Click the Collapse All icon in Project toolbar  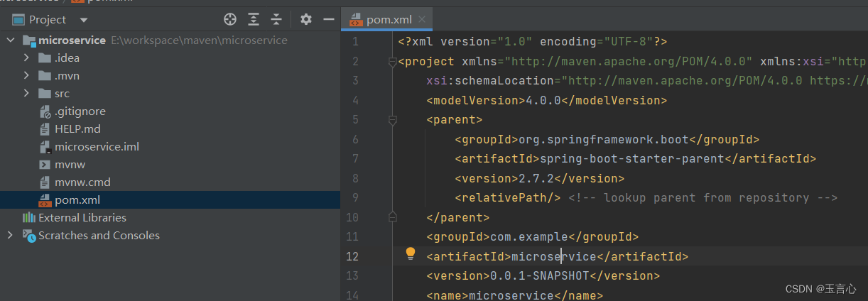[x=276, y=19]
